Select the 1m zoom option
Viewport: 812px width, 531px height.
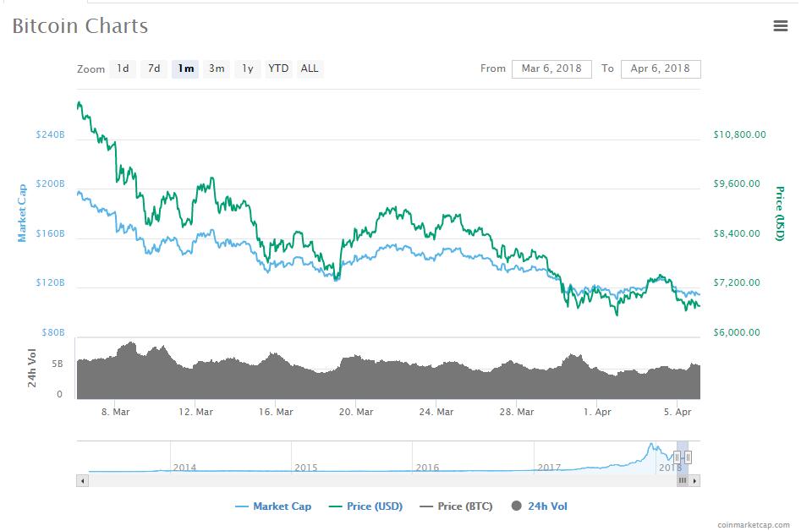(x=185, y=68)
